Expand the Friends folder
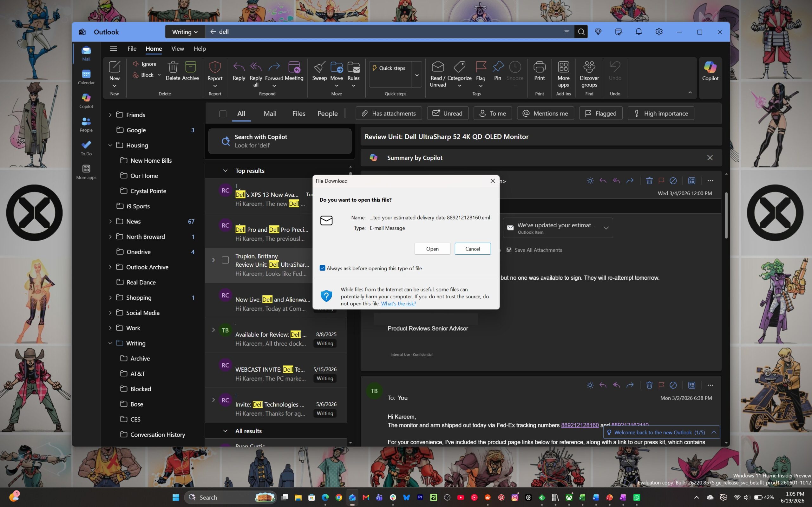812x507 pixels. pyautogui.click(x=110, y=115)
